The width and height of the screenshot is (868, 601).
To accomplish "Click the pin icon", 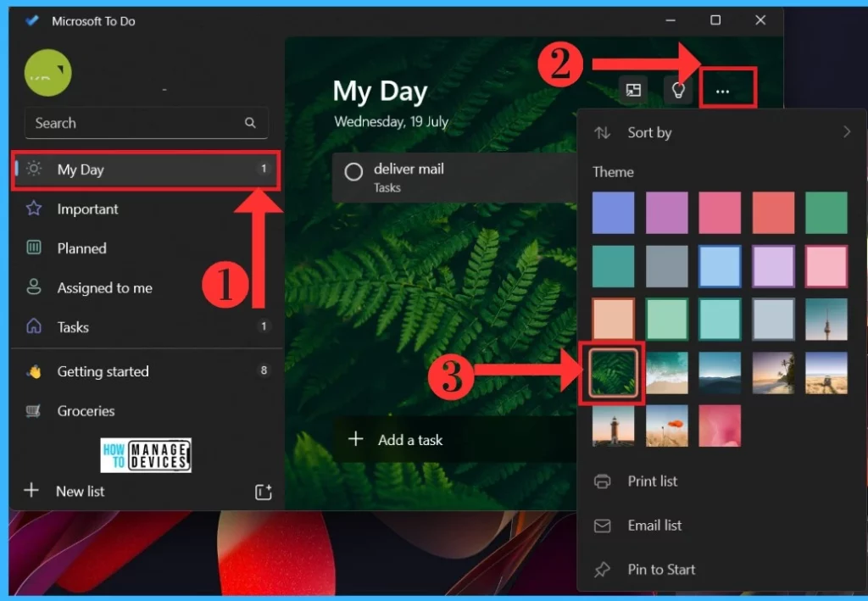I will [x=603, y=570].
